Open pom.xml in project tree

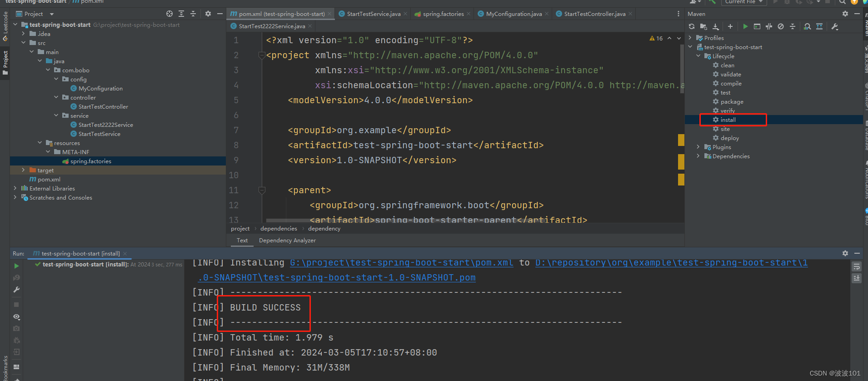tap(49, 179)
